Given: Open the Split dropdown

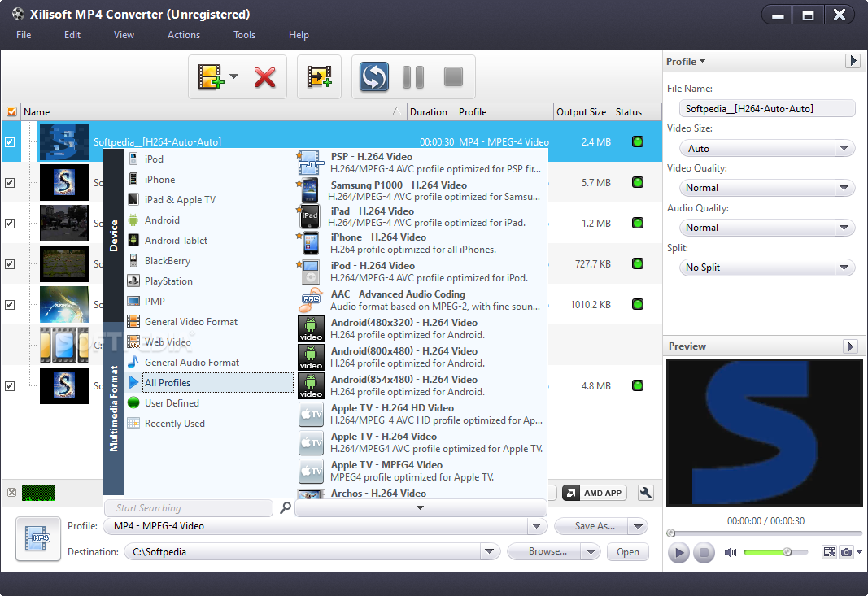Looking at the screenshot, I should [844, 268].
